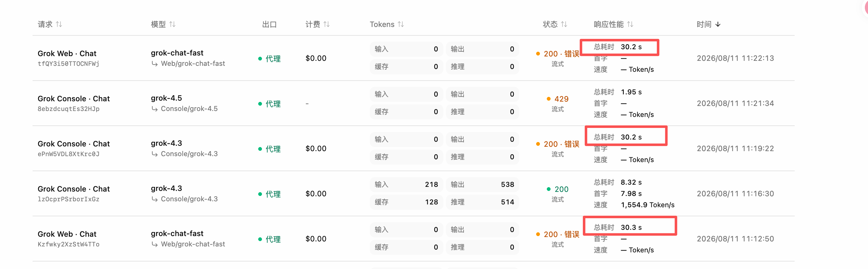Click green 代理 dot in the 11:22:13 row
Screen dimensions: 868x269
click(260, 59)
